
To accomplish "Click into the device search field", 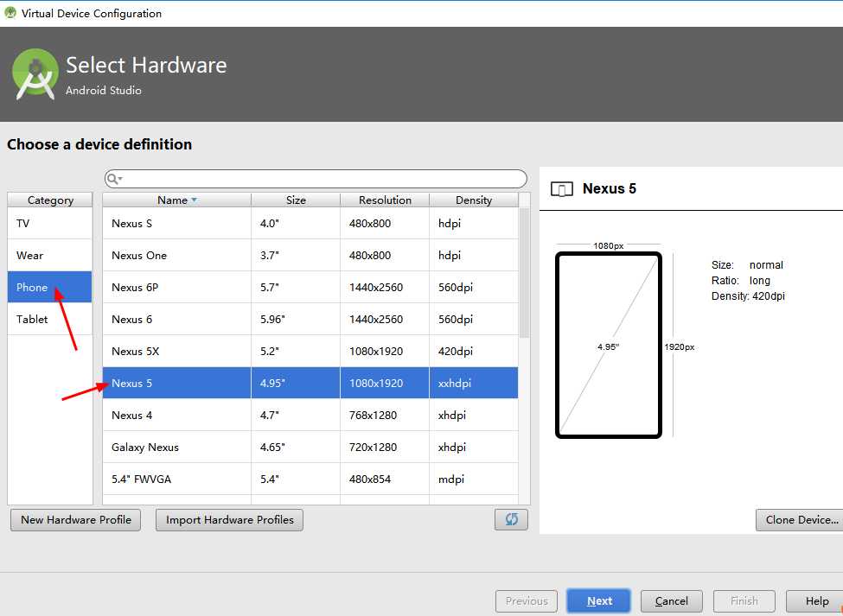I will [316, 179].
